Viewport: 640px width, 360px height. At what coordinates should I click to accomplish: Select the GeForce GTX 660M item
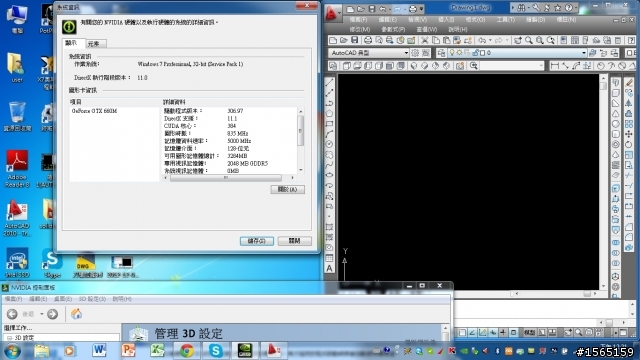pos(94,111)
